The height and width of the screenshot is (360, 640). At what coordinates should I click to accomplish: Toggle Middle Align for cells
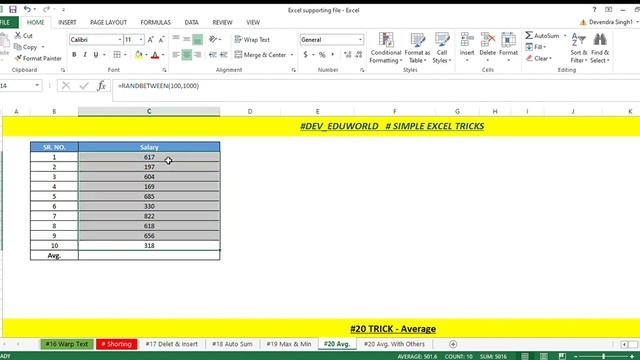187,39
